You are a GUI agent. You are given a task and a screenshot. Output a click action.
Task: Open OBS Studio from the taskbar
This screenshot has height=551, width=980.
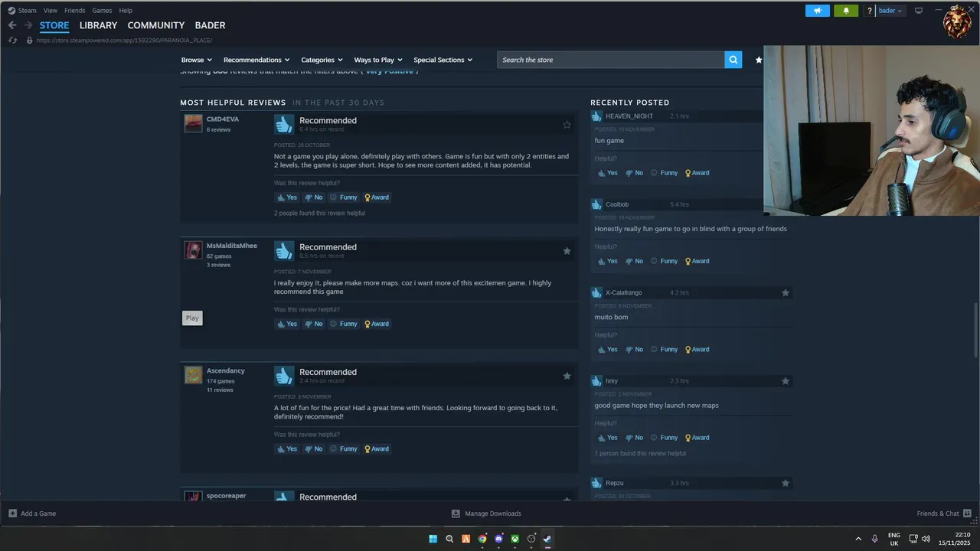pos(531,539)
